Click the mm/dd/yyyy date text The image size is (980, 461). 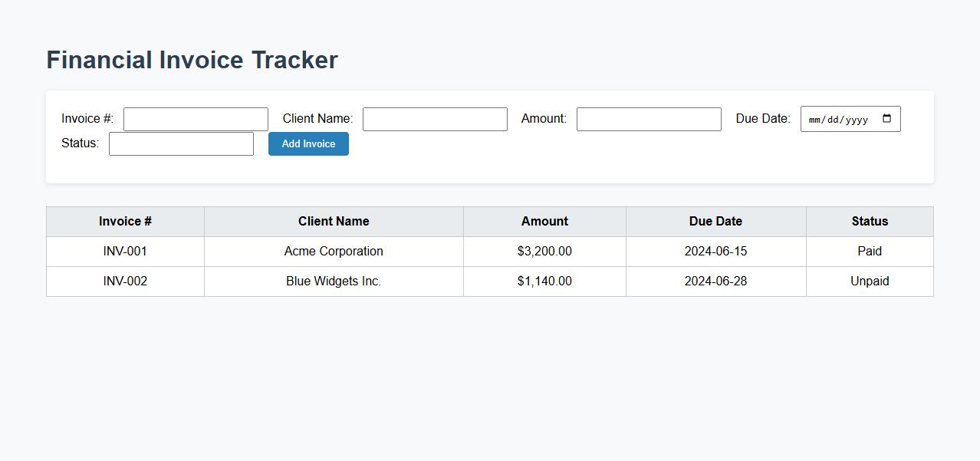[x=838, y=120]
